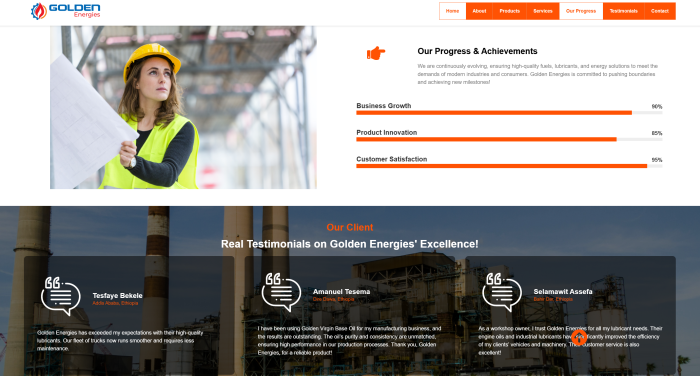Screen dimensions: 700x376
Task: Jump to Testimonials in the navbar
Action: [x=624, y=11]
